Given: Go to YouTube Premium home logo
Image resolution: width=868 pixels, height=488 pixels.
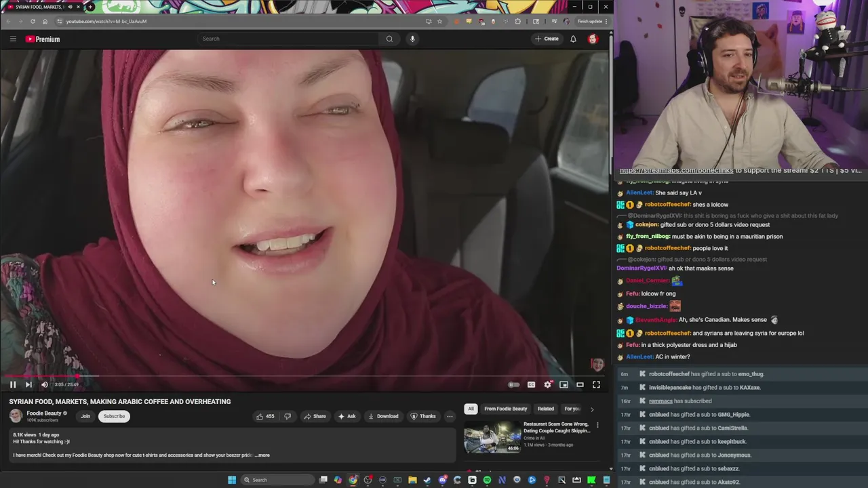Looking at the screenshot, I should (43, 39).
